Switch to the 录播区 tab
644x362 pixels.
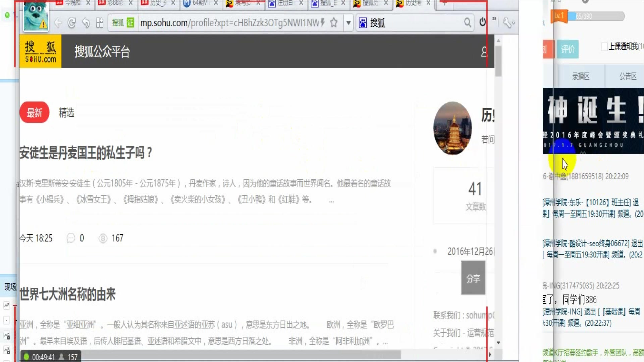pyautogui.click(x=581, y=76)
